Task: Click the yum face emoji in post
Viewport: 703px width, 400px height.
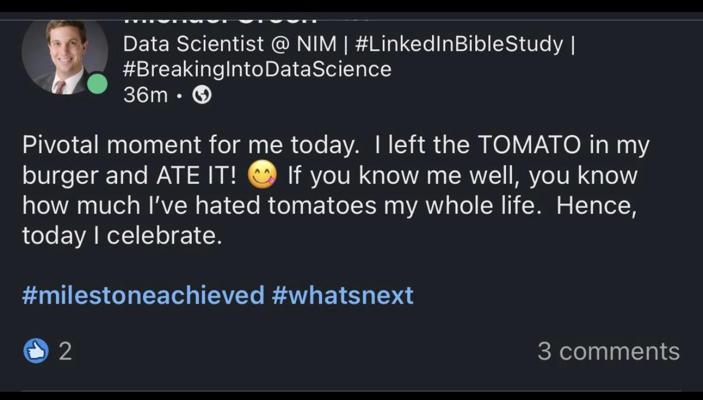Action: pyautogui.click(x=262, y=177)
